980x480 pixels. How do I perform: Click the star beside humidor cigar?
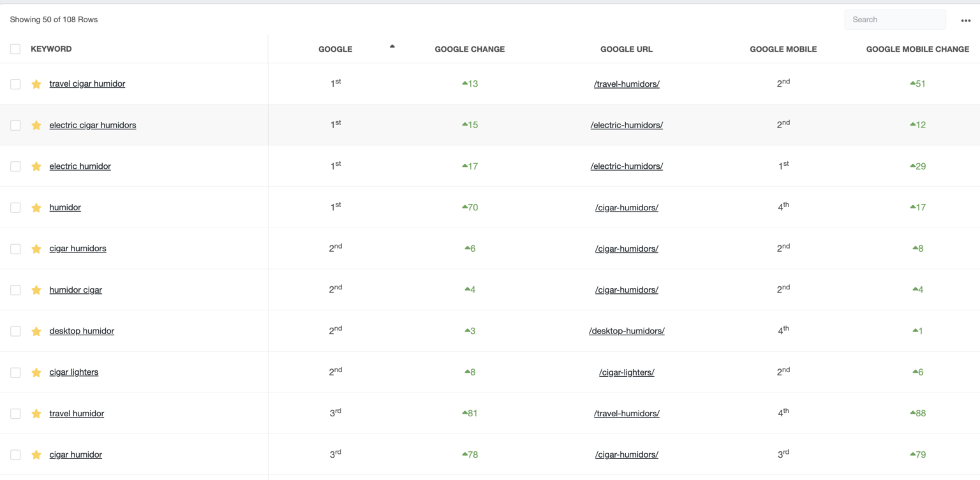36,290
